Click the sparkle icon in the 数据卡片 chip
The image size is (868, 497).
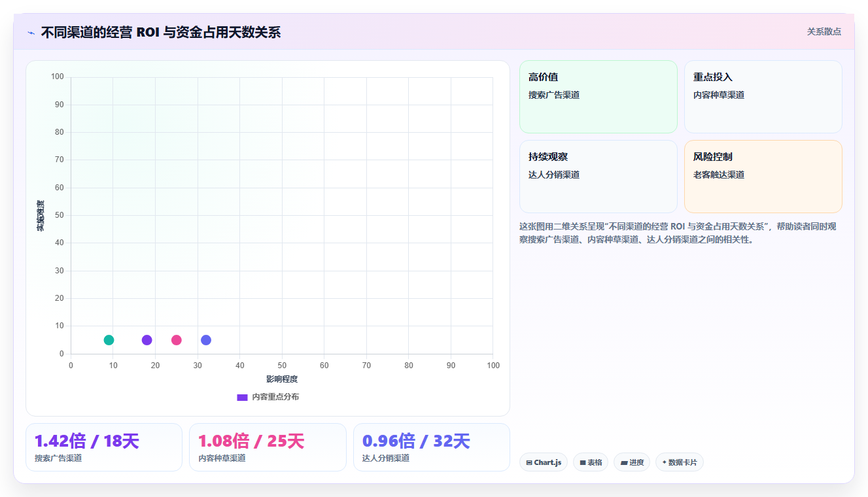coord(664,462)
